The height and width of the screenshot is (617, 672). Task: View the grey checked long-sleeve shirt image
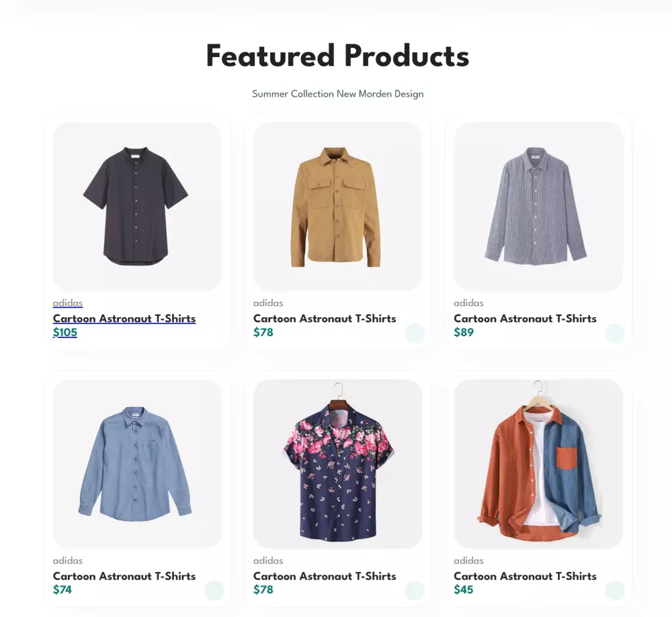(538, 206)
